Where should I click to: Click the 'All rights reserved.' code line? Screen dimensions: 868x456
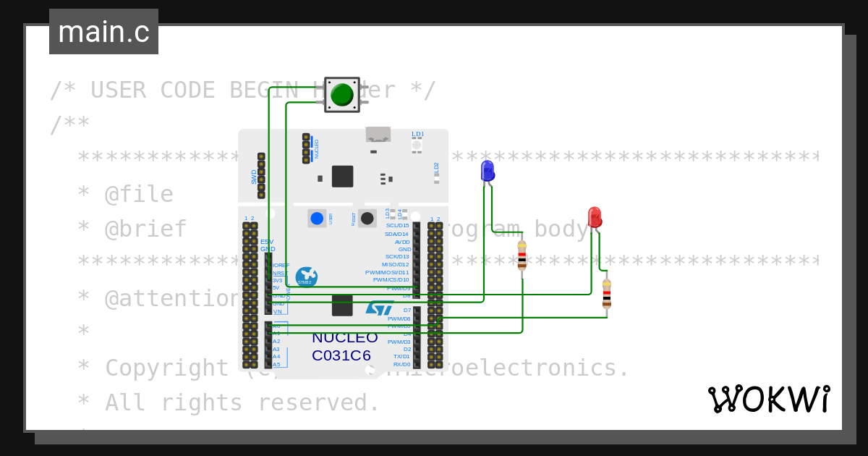242,402
